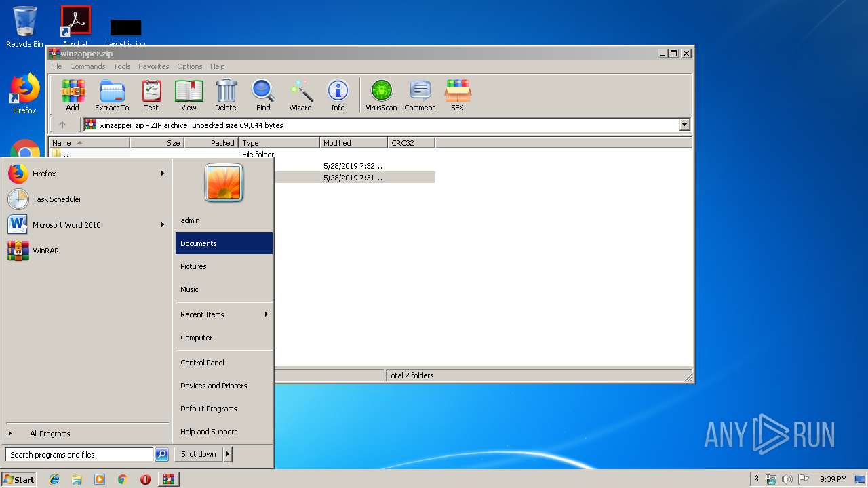Open the File menu

pos(56,66)
